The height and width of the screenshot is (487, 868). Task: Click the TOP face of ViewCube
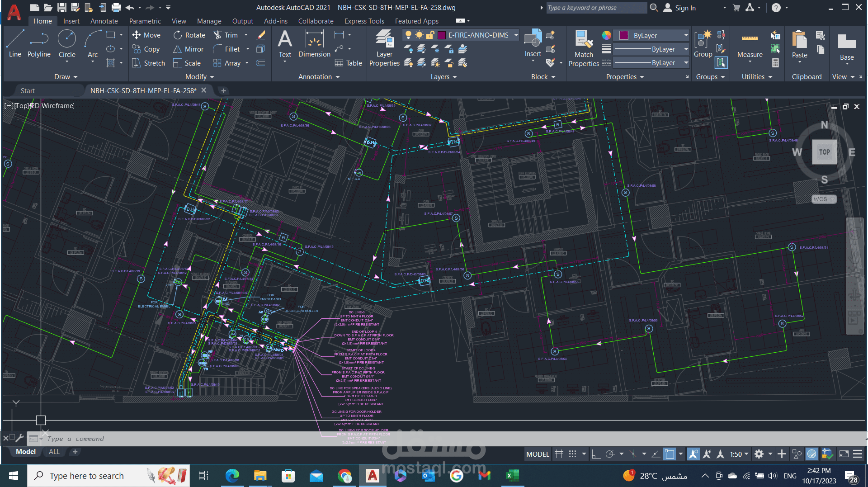[x=825, y=152]
